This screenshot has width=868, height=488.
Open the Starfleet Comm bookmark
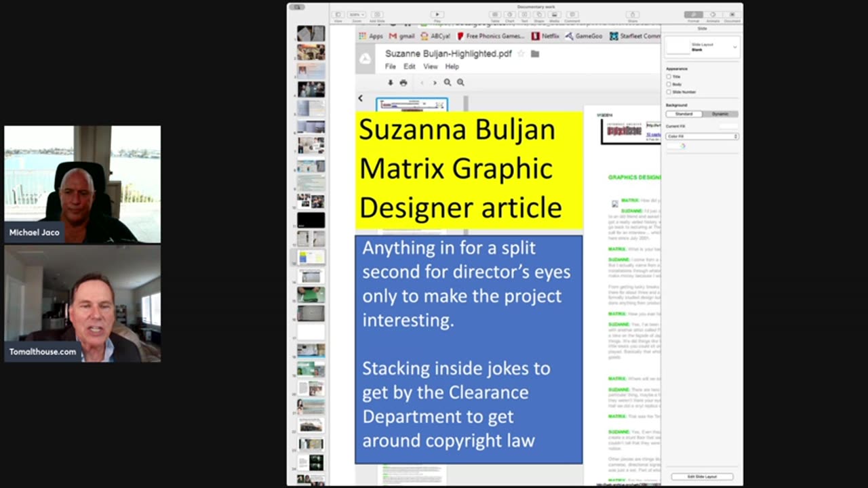tap(635, 36)
